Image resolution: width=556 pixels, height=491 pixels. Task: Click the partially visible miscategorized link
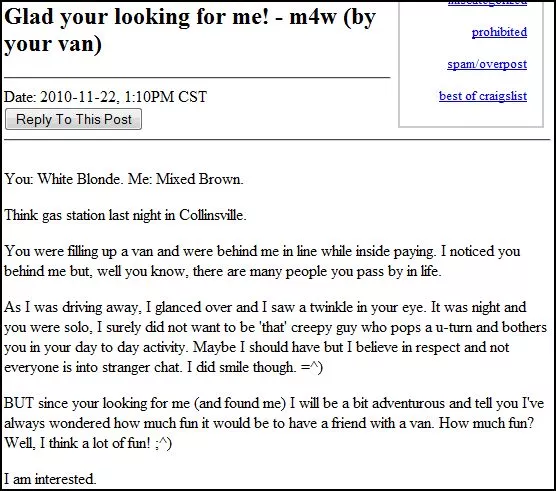click(x=488, y=3)
